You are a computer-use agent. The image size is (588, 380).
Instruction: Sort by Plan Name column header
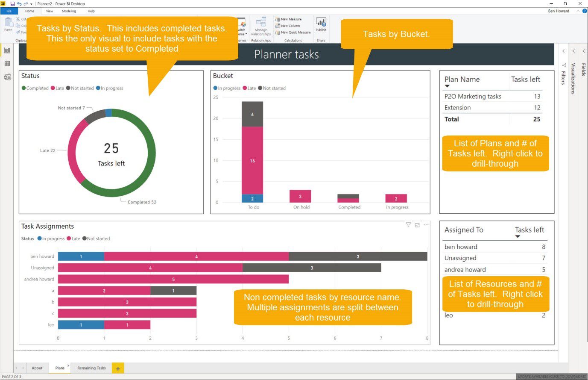[x=462, y=80]
